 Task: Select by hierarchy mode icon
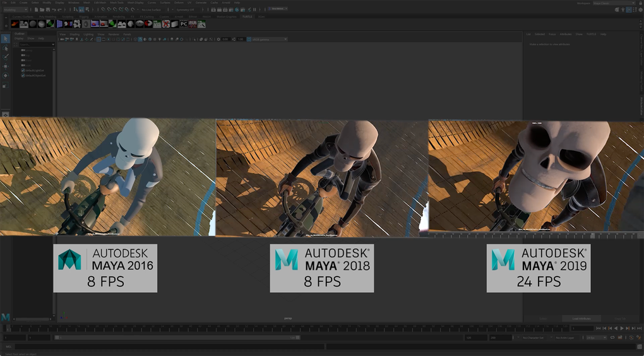[x=76, y=9]
